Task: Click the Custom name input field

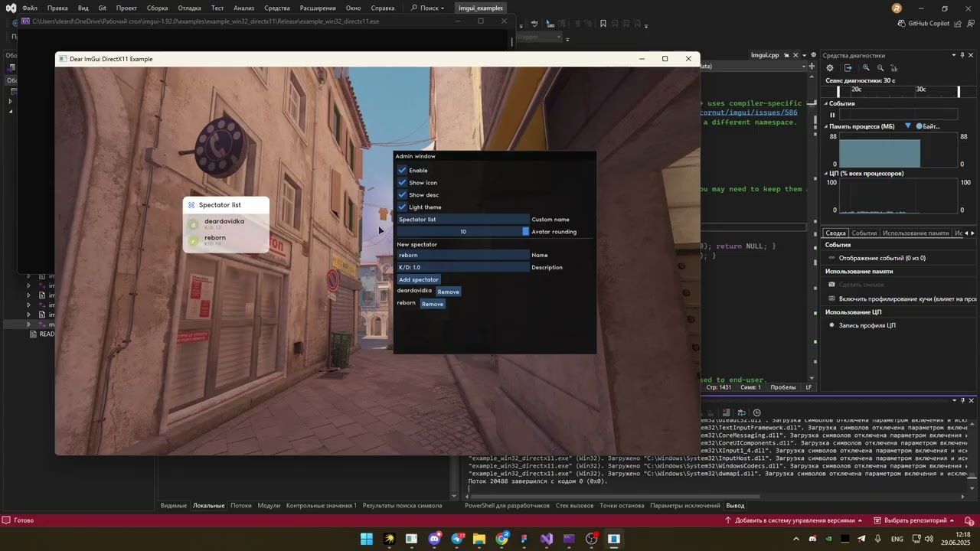Action: click(x=462, y=219)
